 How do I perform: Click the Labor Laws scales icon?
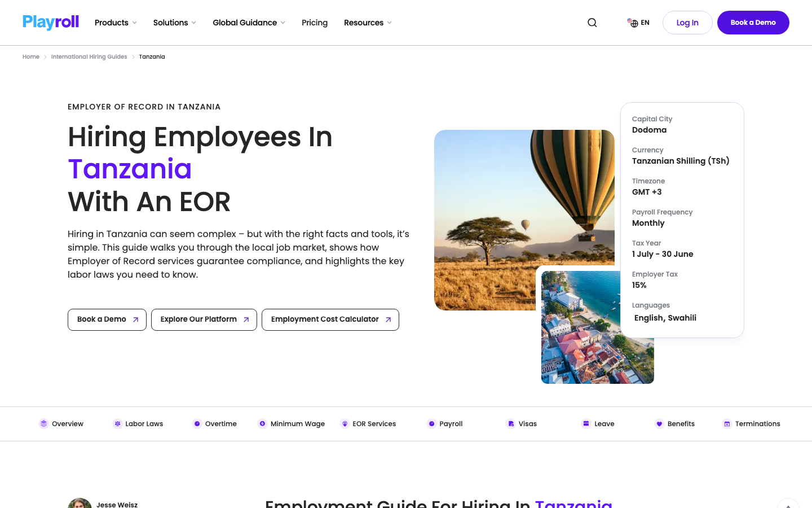(x=117, y=424)
